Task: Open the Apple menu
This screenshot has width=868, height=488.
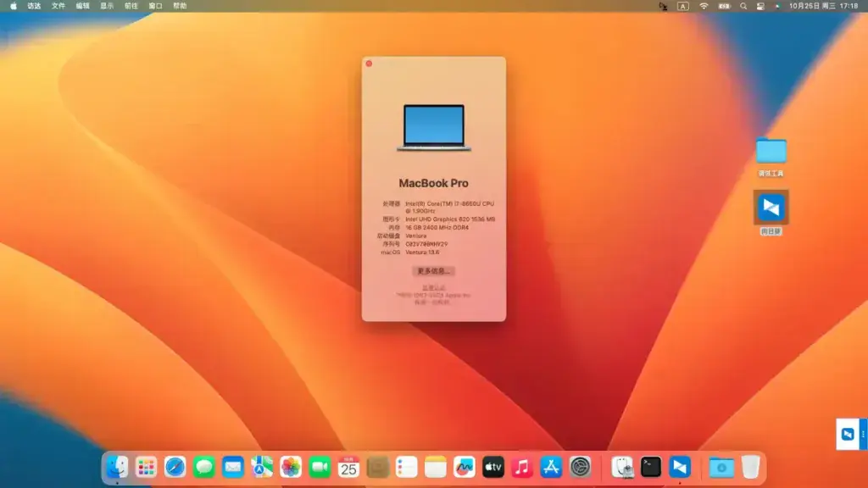Action: [14, 6]
